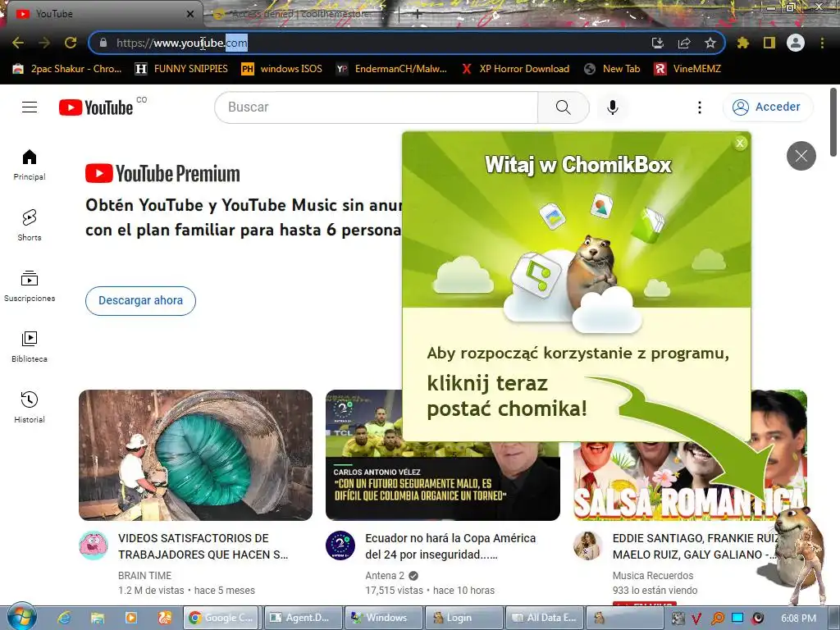Open VIDEOS SATISFACTORIOS DE TRABAJADORES video title
Screen dimensions: 840x630
(x=203, y=546)
